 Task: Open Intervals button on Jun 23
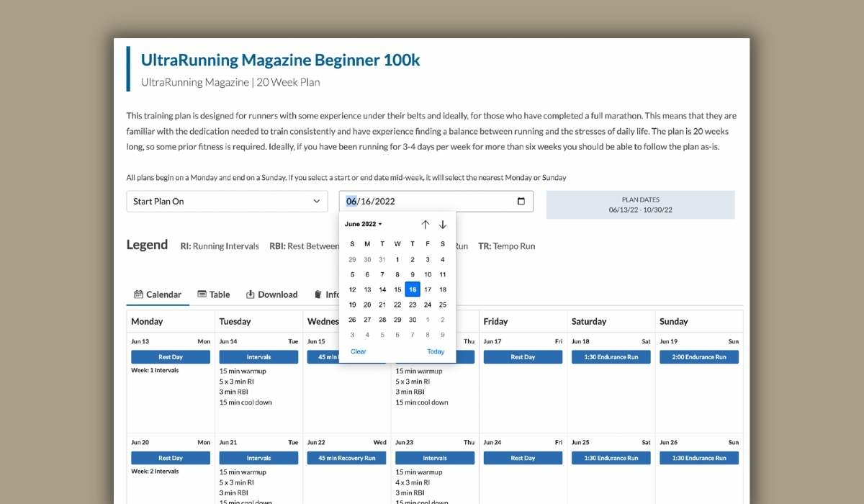[435, 458]
